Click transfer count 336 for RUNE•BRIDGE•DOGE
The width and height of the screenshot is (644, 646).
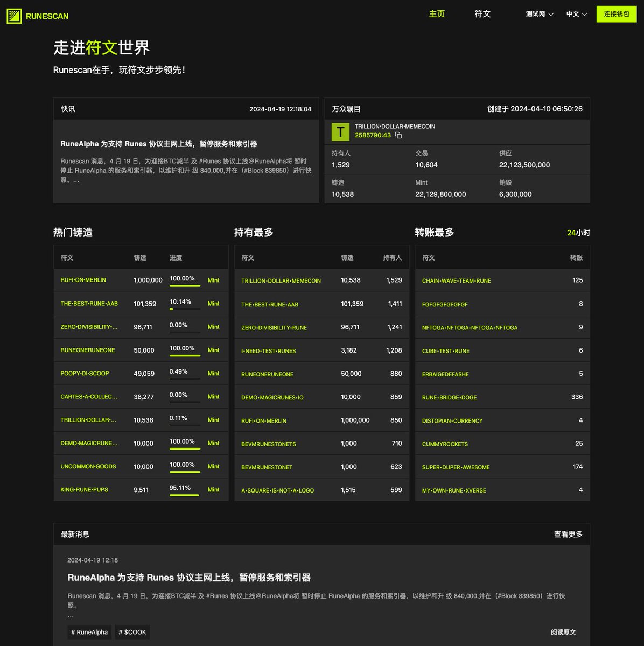click(577, 397)
